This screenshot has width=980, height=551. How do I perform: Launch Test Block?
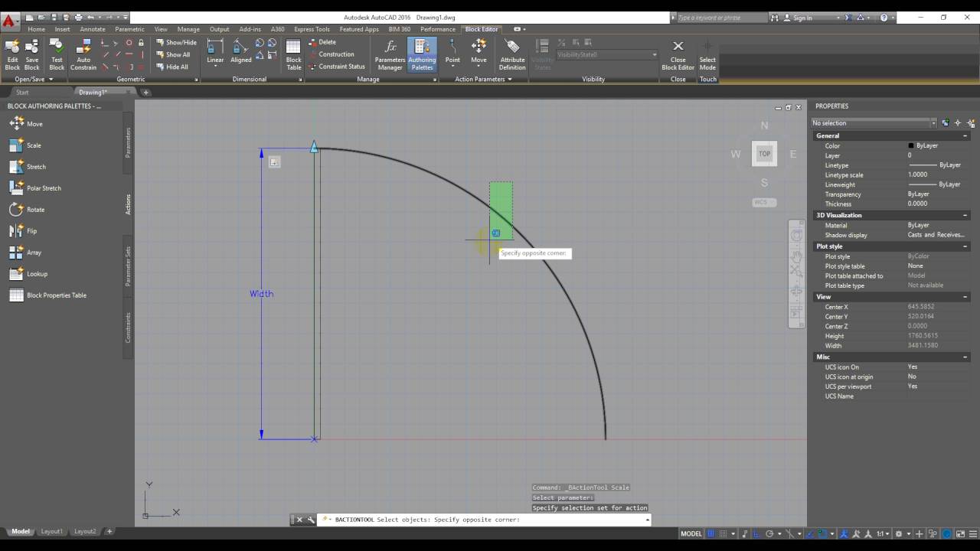[57, 54]
